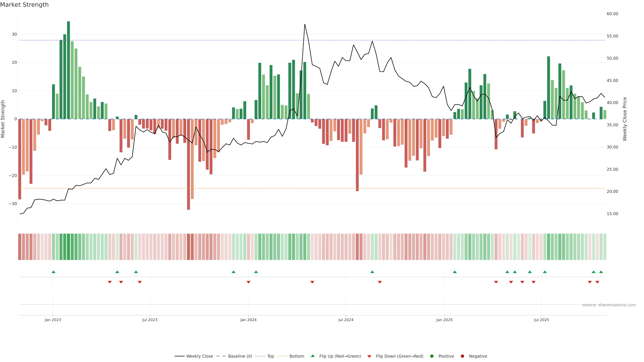Toggle the Baseline (0) legend entry
644x362 pixels.
pyautogui.click(x=240, y=356)
